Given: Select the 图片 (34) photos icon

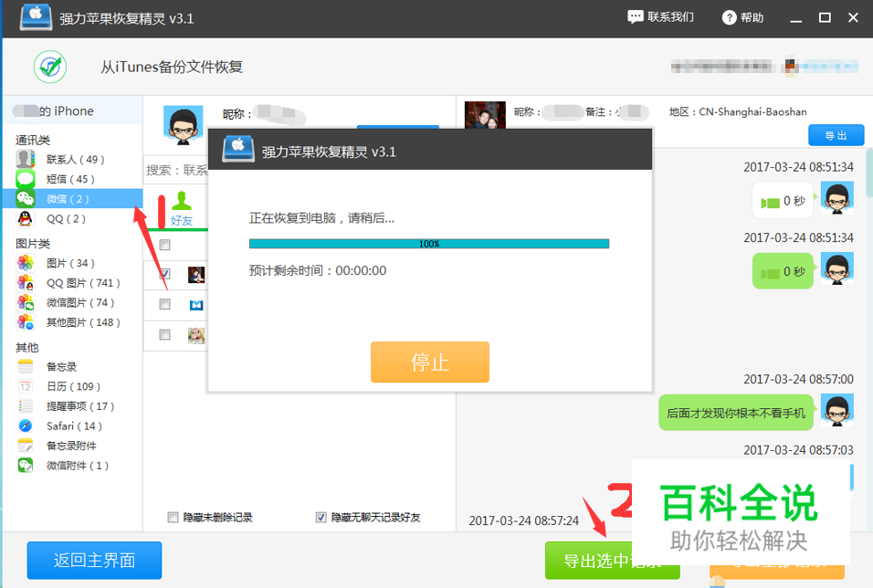Looking at the screenshot, I should click(25, 263).
